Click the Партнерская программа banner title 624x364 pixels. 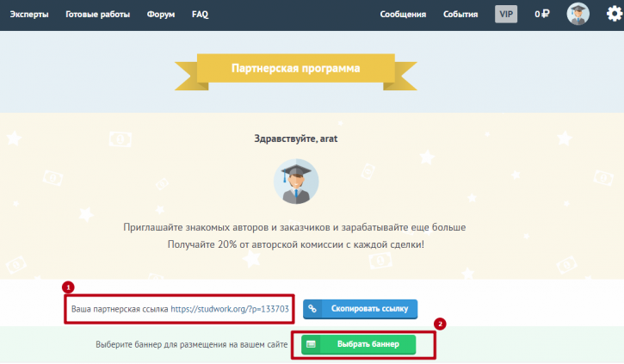[296, 69]
